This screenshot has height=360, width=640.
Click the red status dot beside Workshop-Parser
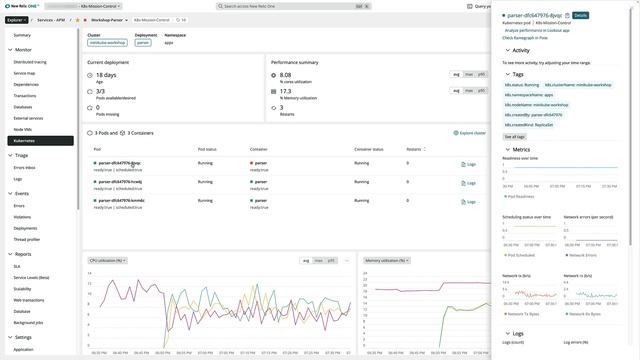(x=85, y=20)
